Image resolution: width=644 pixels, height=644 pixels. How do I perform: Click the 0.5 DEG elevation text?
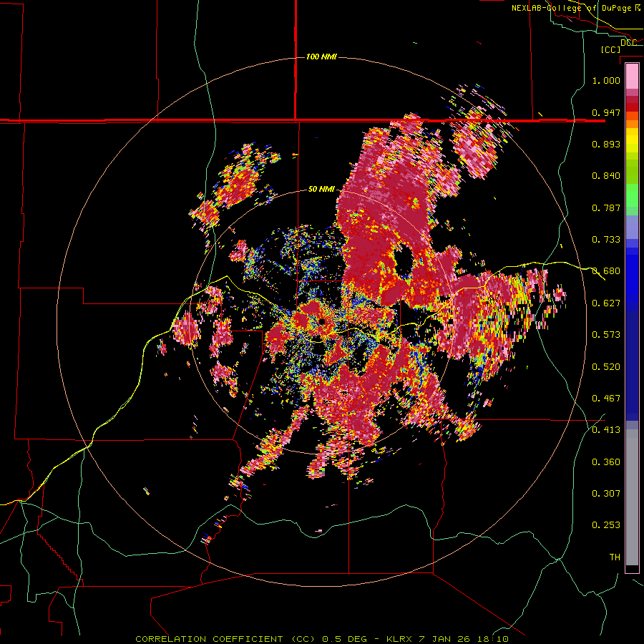click(343, 639)
